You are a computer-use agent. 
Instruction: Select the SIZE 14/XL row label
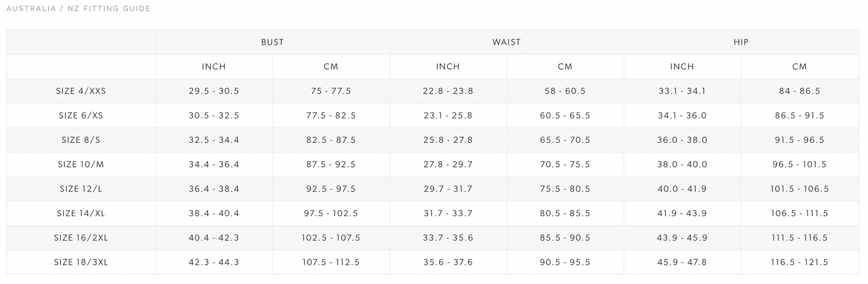[81, 213]
